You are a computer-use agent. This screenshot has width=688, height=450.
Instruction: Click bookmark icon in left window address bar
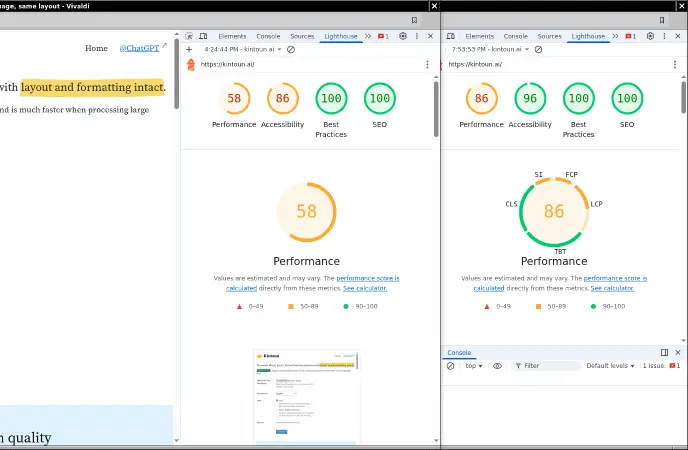[414, 20]
